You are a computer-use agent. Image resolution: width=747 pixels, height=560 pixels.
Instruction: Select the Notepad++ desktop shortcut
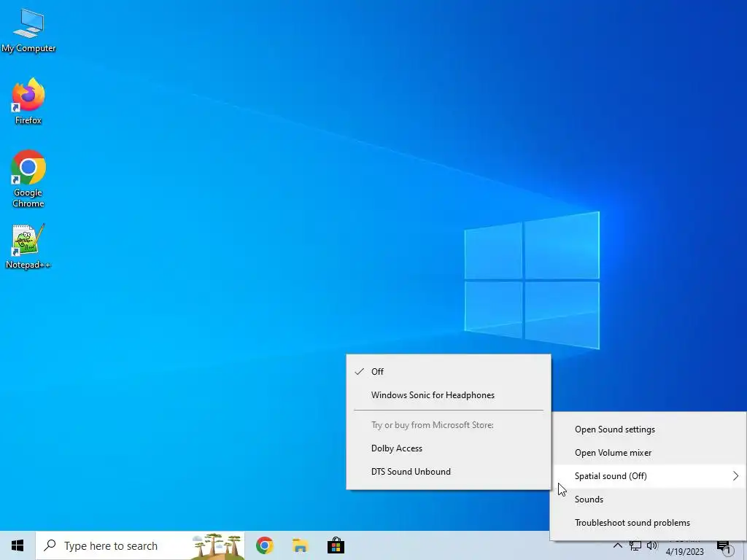(28, 246)
